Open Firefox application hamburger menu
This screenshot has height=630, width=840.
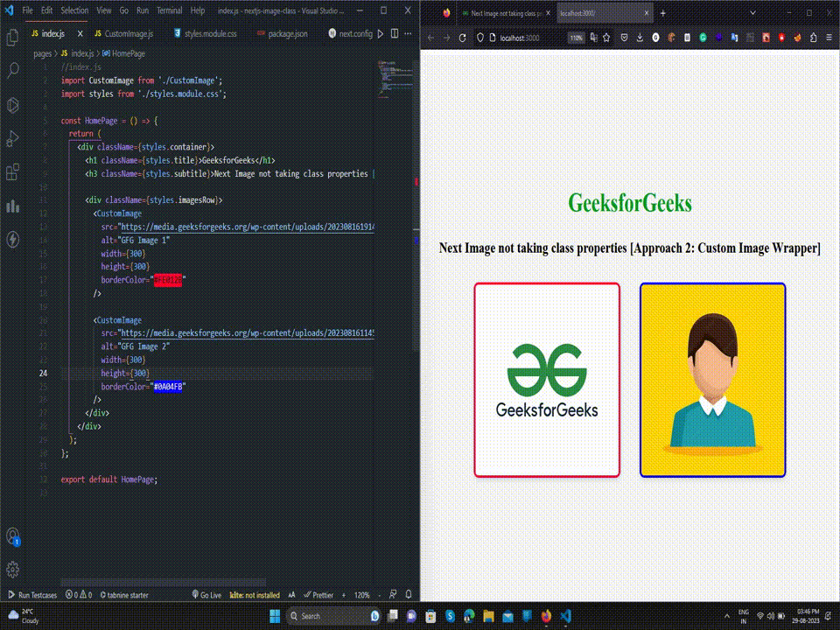tap(829, 38)
